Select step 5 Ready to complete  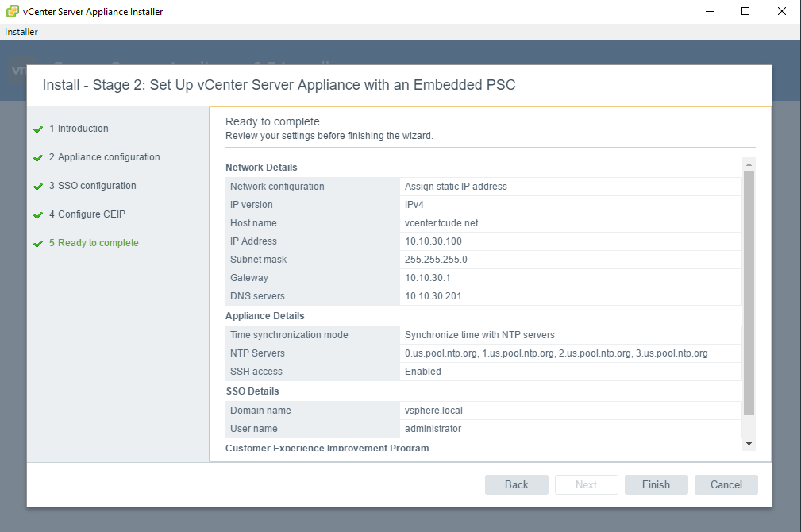click(x=94, y=243)
